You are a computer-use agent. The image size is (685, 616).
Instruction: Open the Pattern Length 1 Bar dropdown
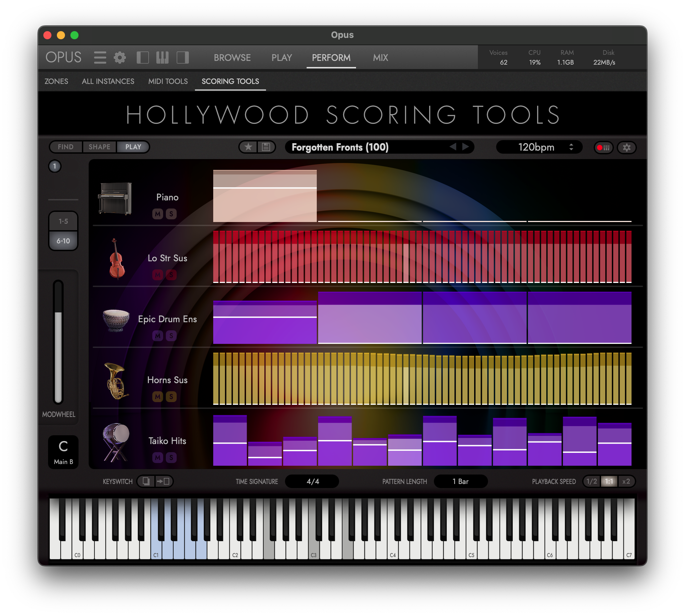point(461,481)
